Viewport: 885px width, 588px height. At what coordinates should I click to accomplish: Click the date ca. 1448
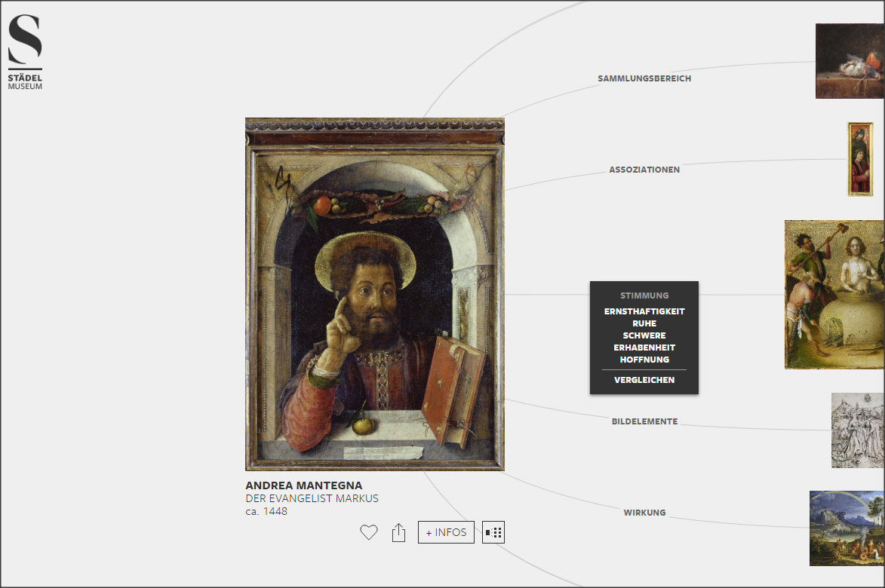266,511
